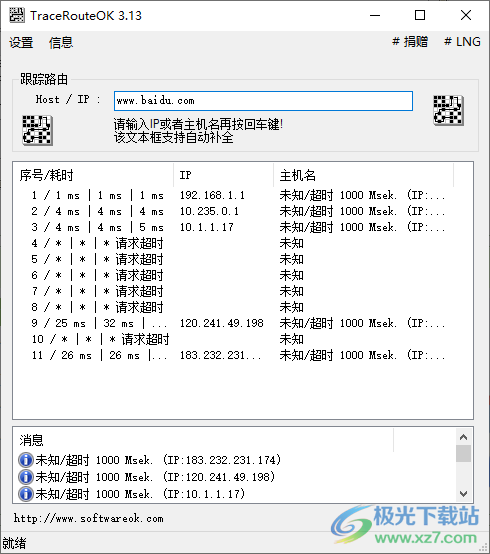Maximize the TraceRouteOK window
Screen dimensions: 490x554
click(420, 15)
